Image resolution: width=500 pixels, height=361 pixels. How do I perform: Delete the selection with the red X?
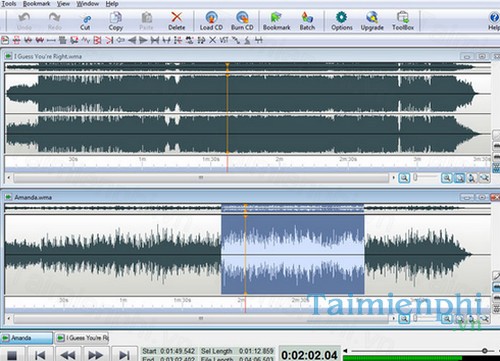pos(176,21)
